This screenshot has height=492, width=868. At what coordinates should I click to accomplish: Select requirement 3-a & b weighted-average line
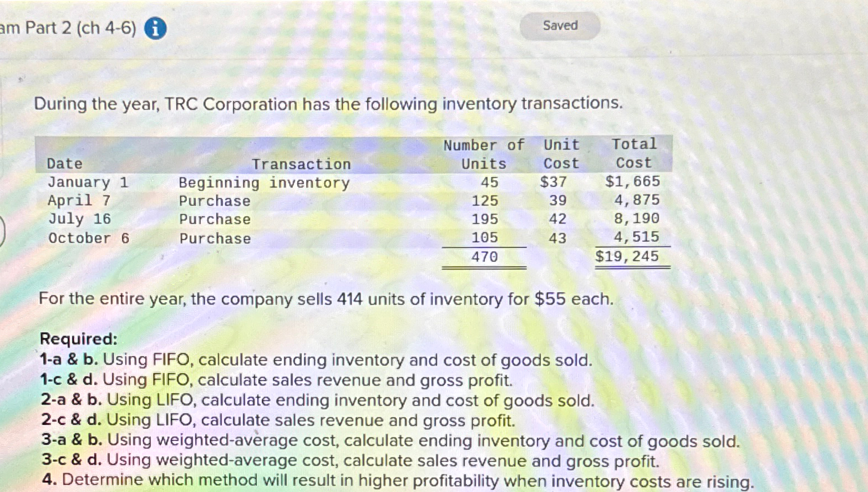point(389,440)
